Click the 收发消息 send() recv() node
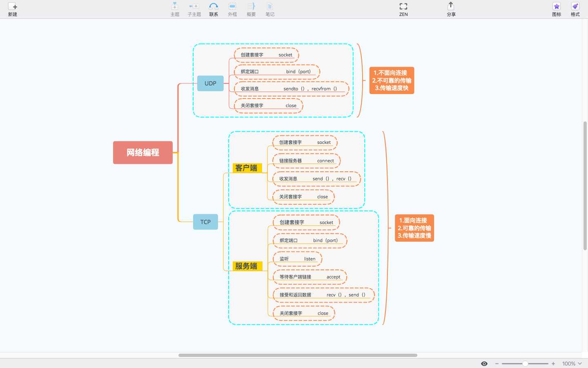 316,179
